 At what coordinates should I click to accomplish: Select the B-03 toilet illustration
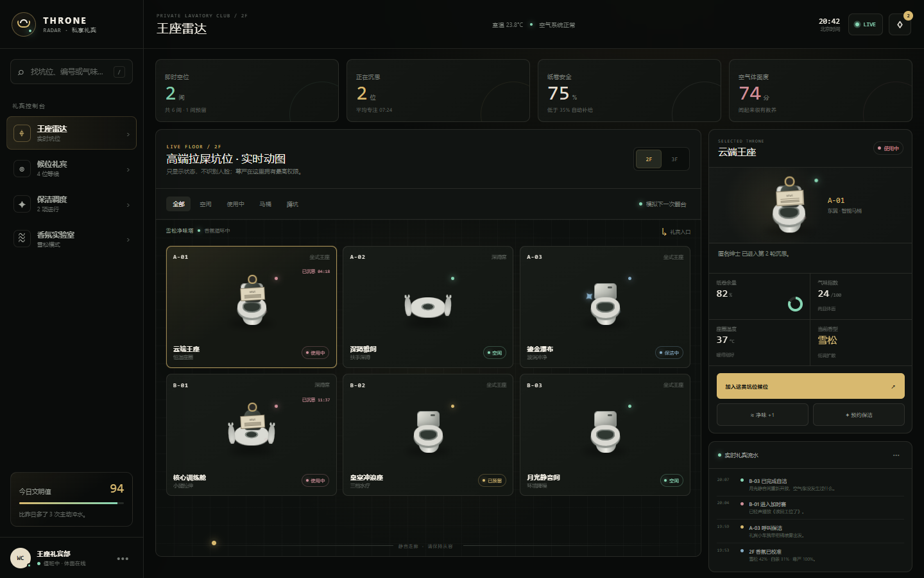[x=605, y=432]
